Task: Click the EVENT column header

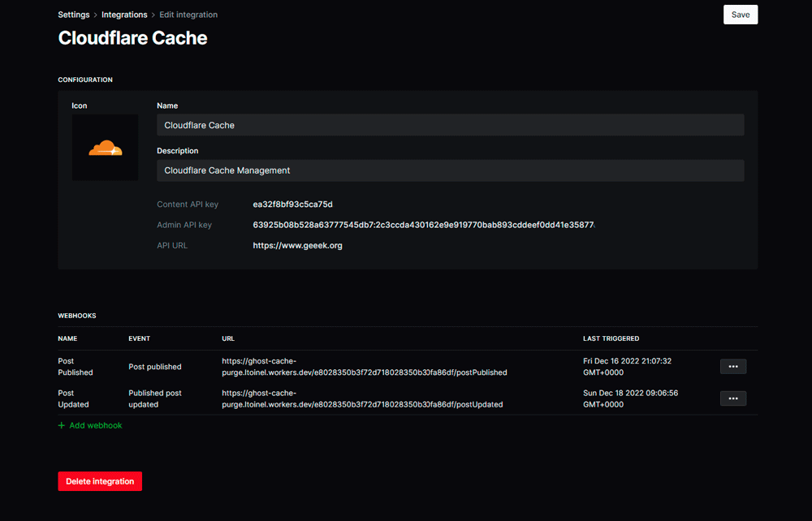Action: coord(140,338)
